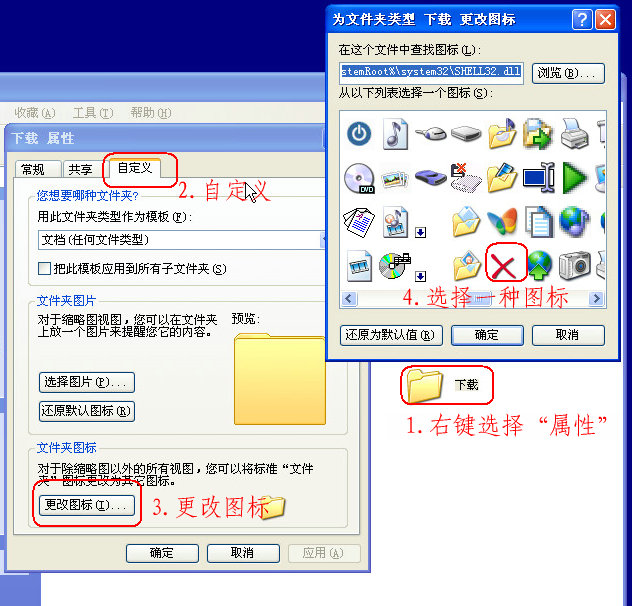
Task: Select the film strip file icon
Action: 359,265
